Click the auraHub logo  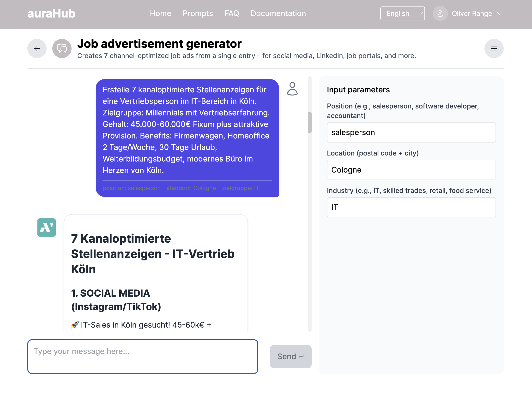pos(51,13)
